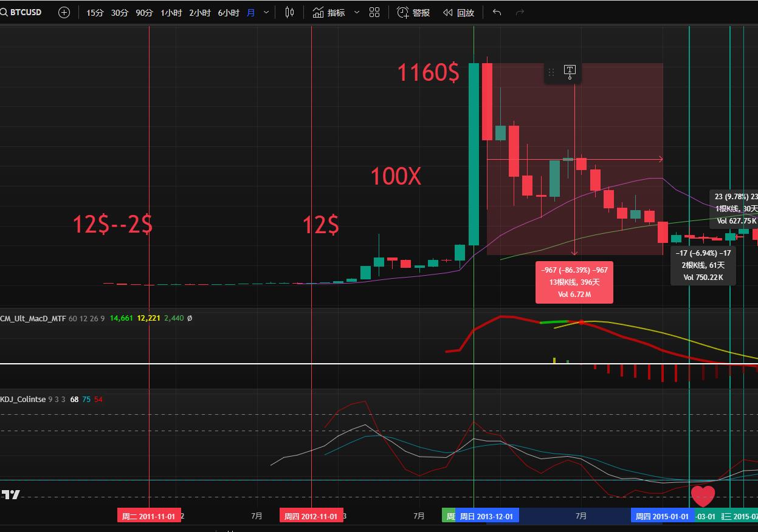Select the 6小时 timeframe
The height and width of the screenshot is (532, 758).
[x=229, y=13]
